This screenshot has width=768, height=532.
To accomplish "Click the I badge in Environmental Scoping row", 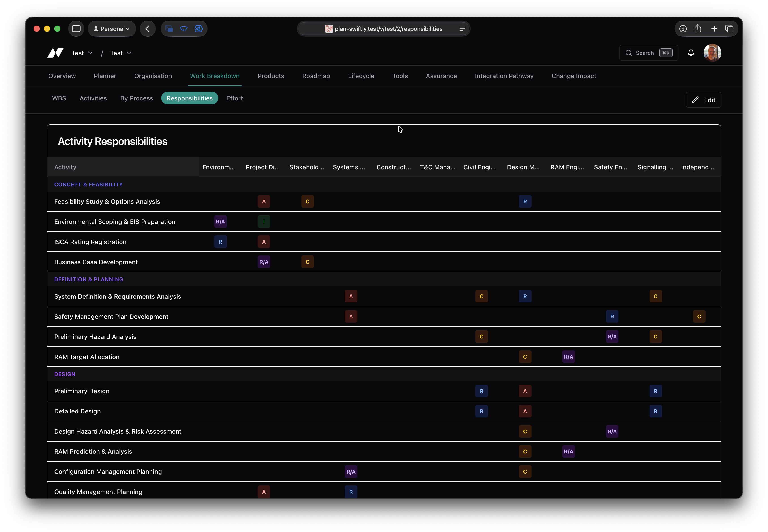I will pyautogui.click(x=264, y=222).
